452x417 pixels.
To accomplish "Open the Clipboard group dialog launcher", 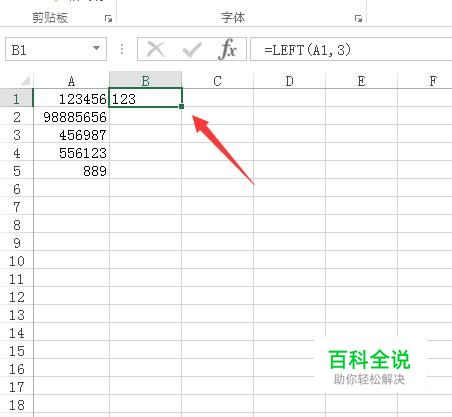I will click(x=108, y=19).
